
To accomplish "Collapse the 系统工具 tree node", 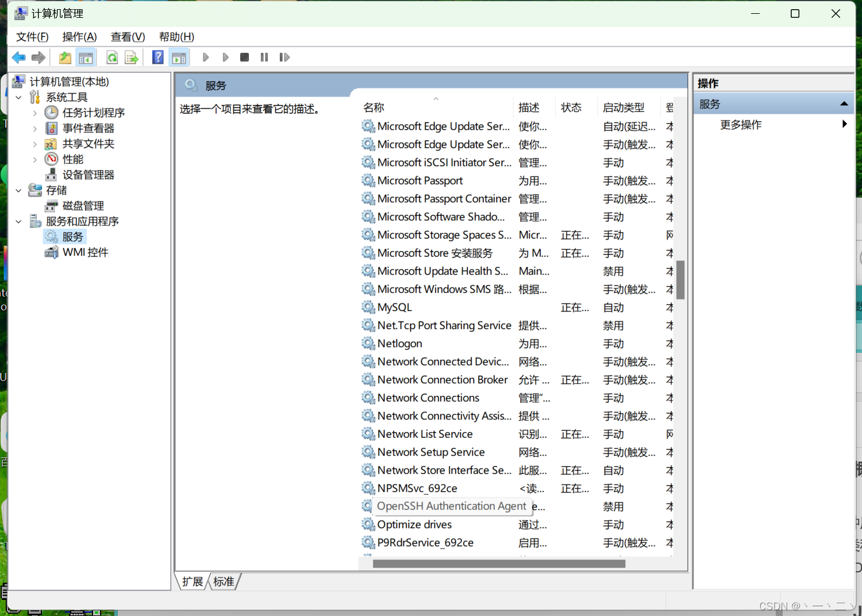I will tap(18, 97).
